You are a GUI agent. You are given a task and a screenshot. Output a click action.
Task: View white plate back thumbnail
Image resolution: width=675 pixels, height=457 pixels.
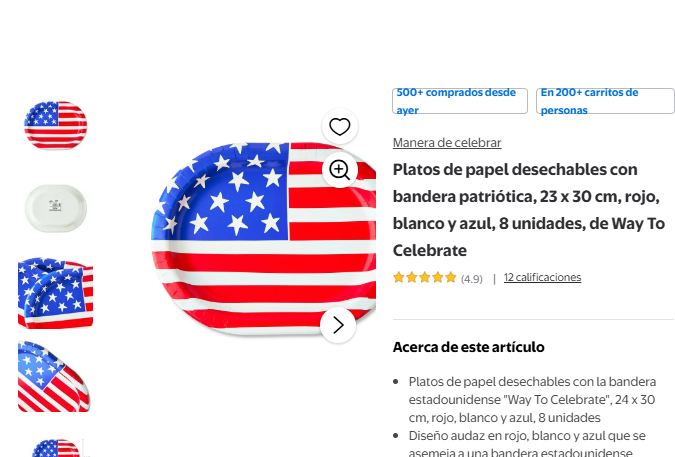[56, 208]
